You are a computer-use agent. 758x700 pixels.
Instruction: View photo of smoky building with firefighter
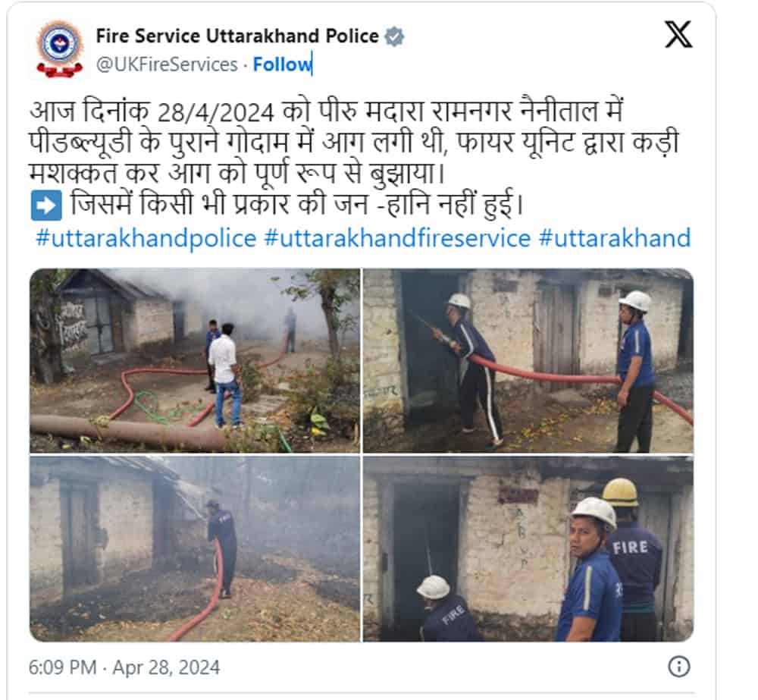195,548
